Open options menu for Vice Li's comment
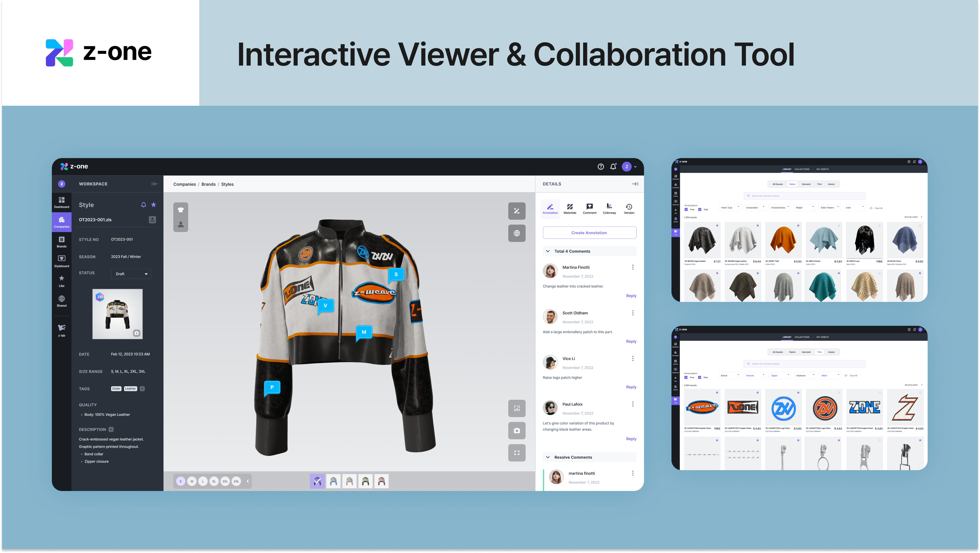The image size is (980, 553). 633,358
